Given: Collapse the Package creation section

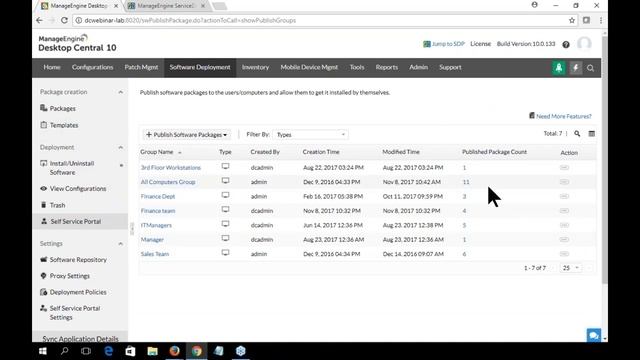Looking at the screenshot, I should point(120,92).
